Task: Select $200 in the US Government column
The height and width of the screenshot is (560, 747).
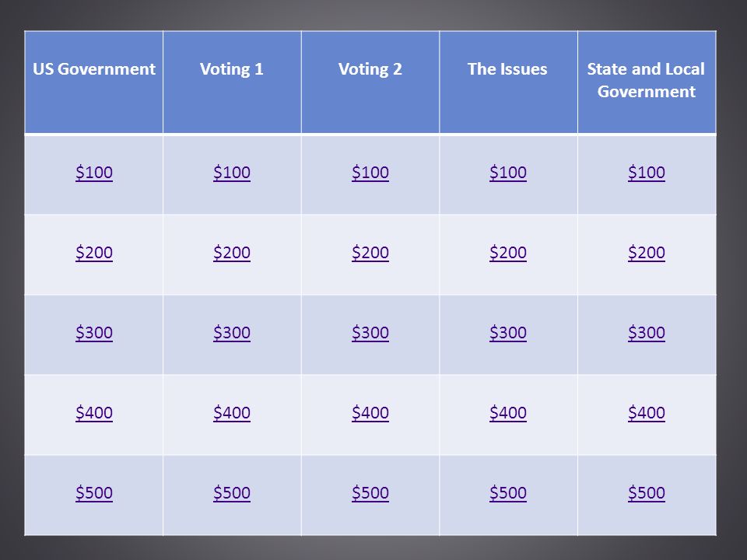Action: [x=94, y=252]
